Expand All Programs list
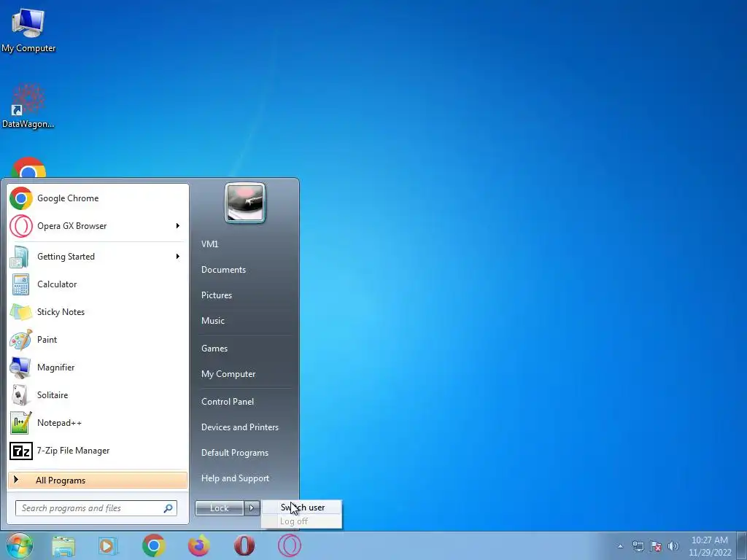This screenshot has height=560, width=747. pyautogui.click(x=97, y=481)
